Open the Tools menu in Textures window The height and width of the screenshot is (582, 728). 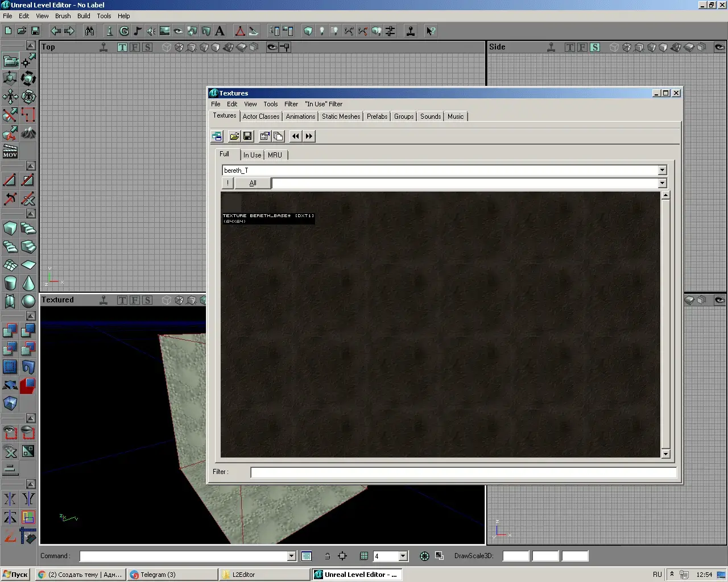(271, 104)
